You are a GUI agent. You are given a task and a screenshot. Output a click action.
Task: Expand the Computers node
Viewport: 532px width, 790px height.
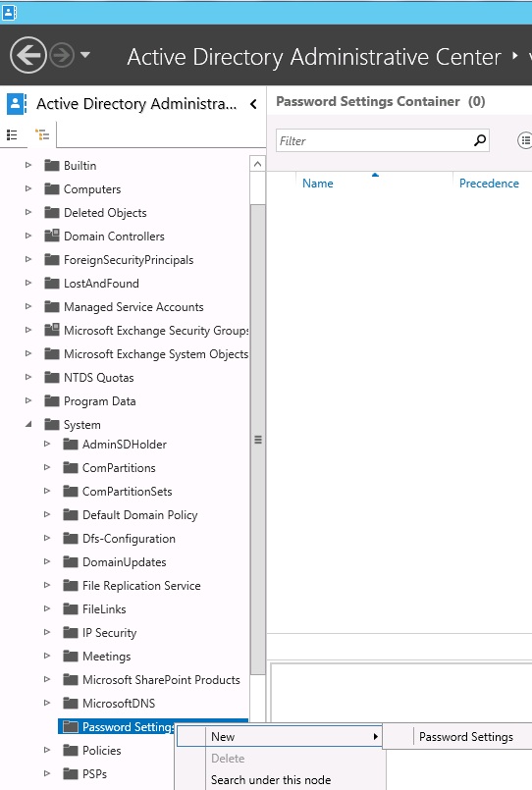point(28,188)
